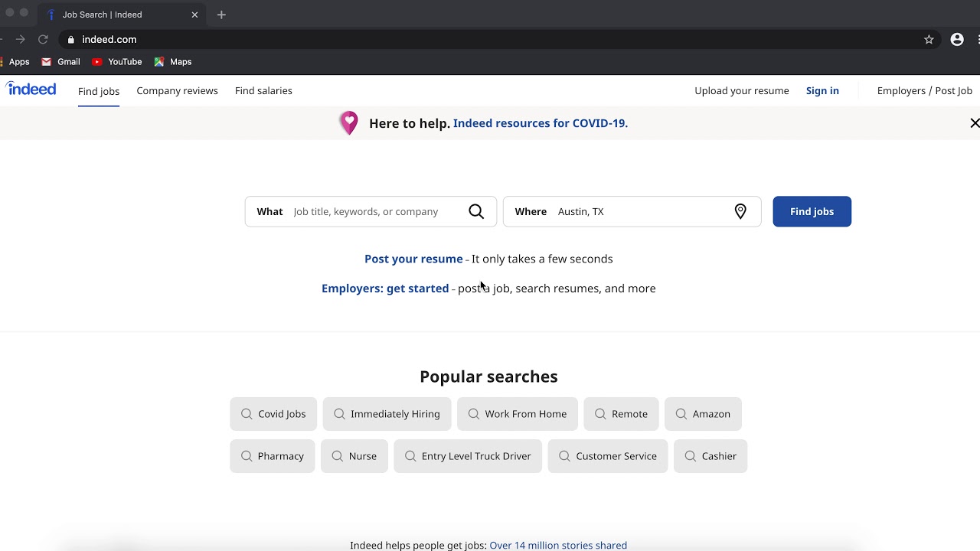Bookmark this page with the star icon
Viewport: 980px width, 551px height.
(x=929, y=40)
